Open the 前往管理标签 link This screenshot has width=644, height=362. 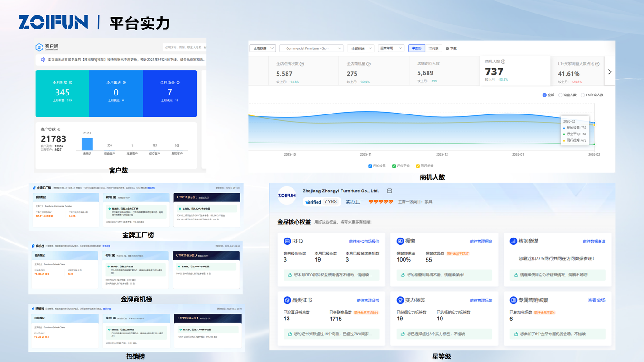481,300
